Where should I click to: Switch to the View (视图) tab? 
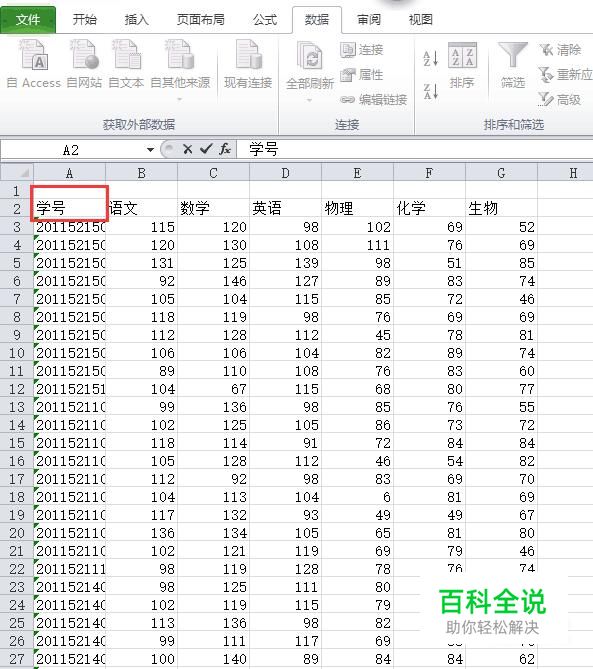pyautogui.click(x=421, y=20)
